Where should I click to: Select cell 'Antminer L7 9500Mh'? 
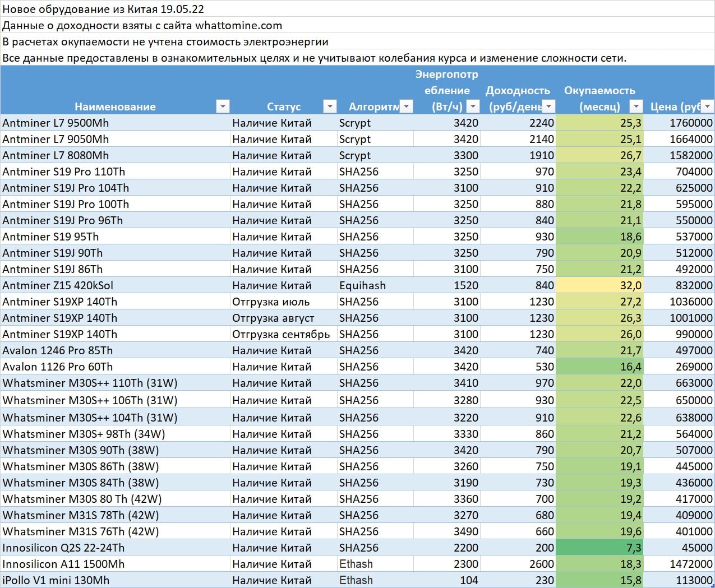point(115,123)
